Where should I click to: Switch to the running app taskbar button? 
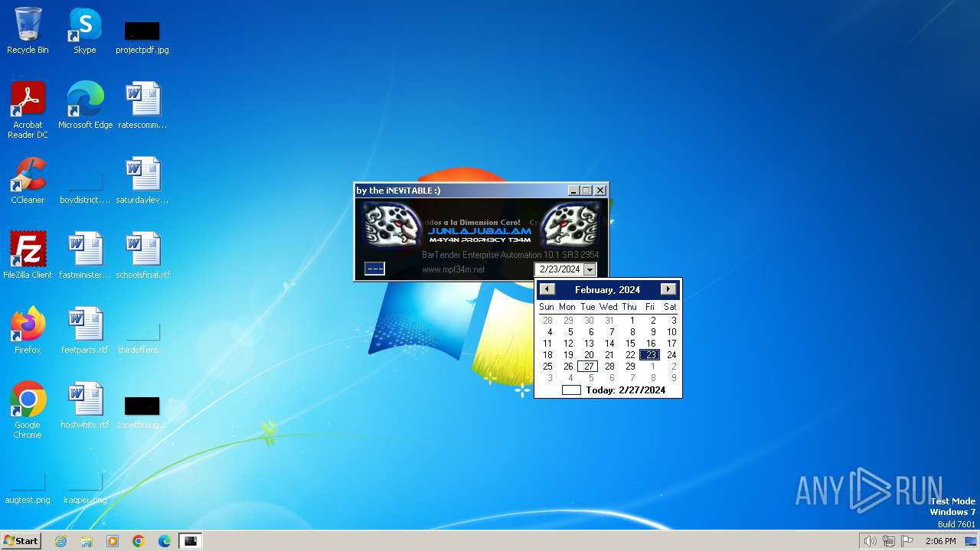coord(191,541)
